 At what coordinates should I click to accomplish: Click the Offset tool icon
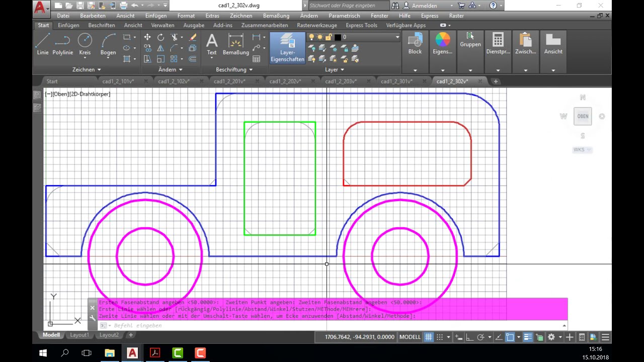193,59
